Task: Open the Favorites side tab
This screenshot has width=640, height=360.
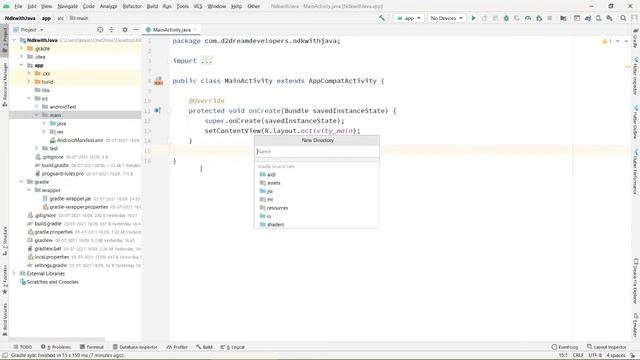Action: pyautogui.click(x=4, y=279)
